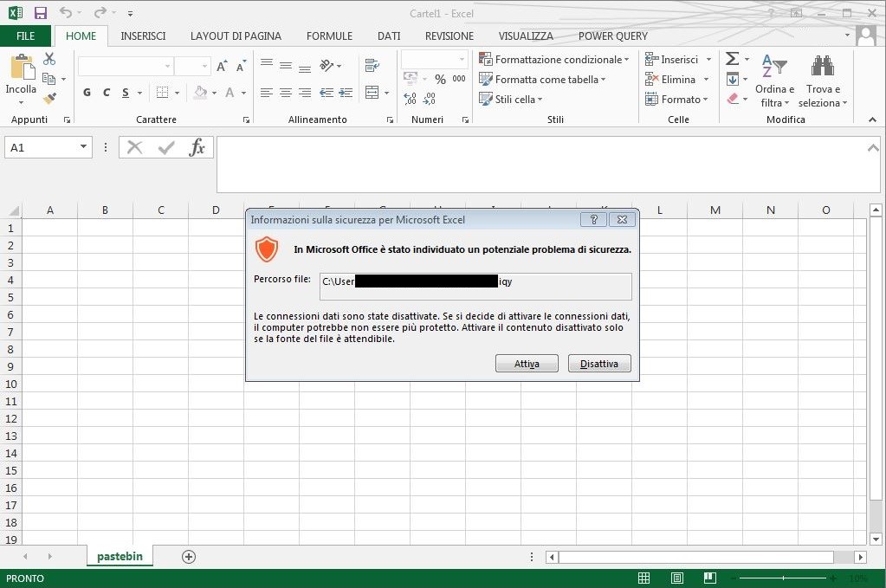Viewport: 886px width, 588px height.
Task: Click the AutoSum sigma icon
Action: coord(733,59)
